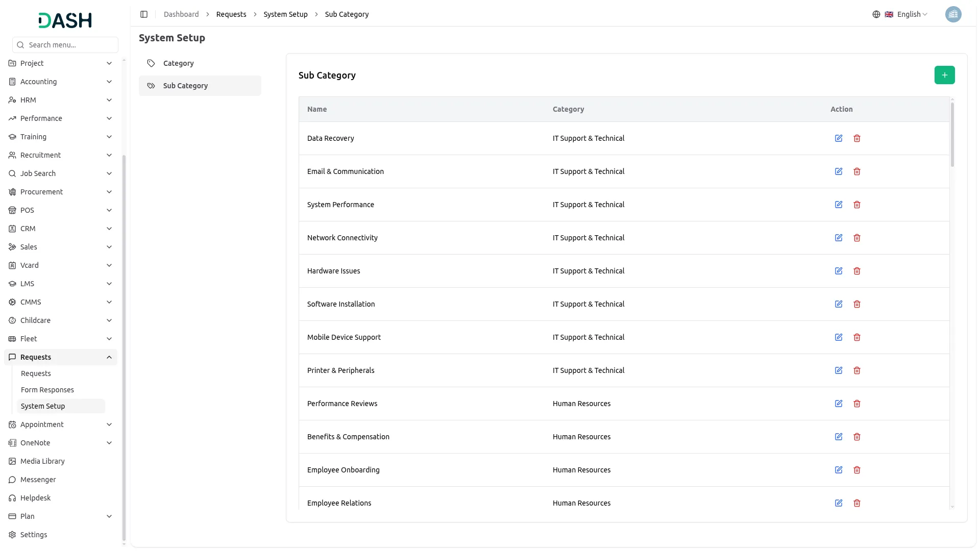Edit the Data Recovery sub category
Screen dimensions: 980x551
[838, 138]
